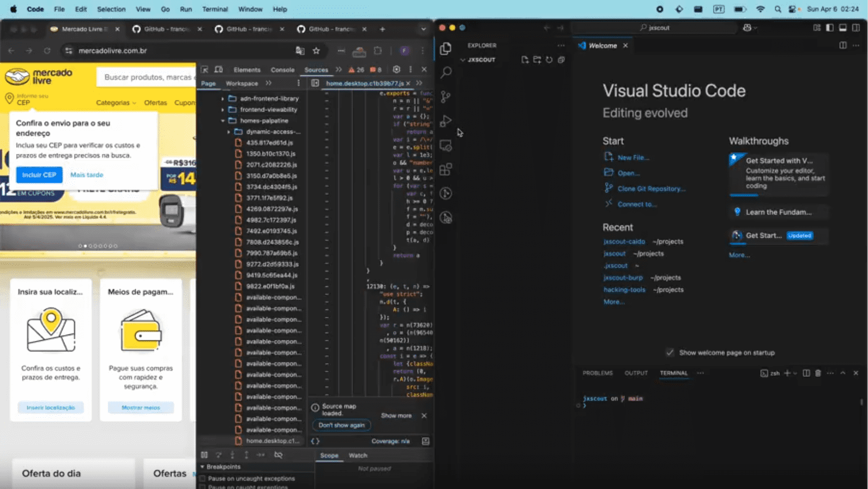
Task: Open the Search view in VS Code activity bar
Action: [446, 72]
